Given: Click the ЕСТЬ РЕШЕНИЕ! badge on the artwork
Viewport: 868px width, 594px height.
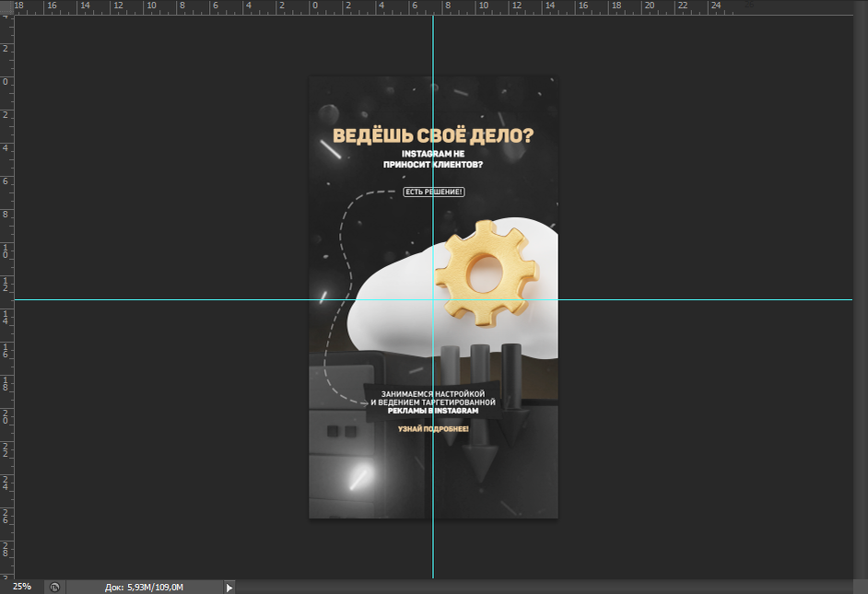Looking at the screenshot, I should [433, 192].
